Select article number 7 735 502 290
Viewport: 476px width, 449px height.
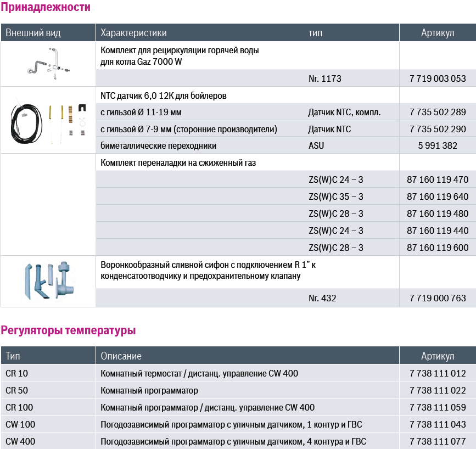click(438, 129)
